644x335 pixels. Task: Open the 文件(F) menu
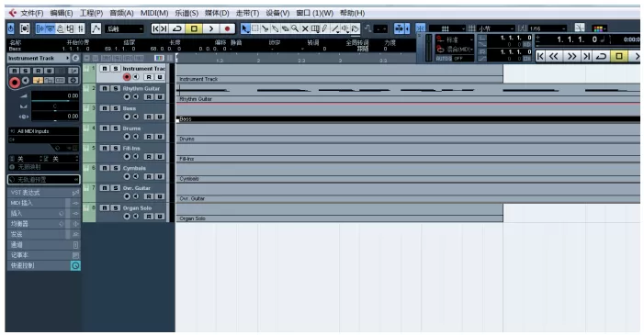31,13
